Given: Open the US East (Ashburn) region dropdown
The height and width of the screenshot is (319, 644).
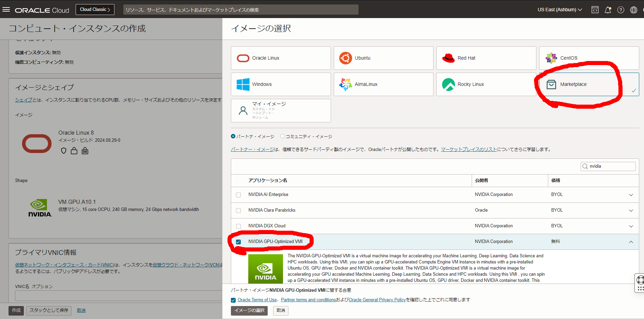Looking at the screenshot, I should click(x=560, y=10).
